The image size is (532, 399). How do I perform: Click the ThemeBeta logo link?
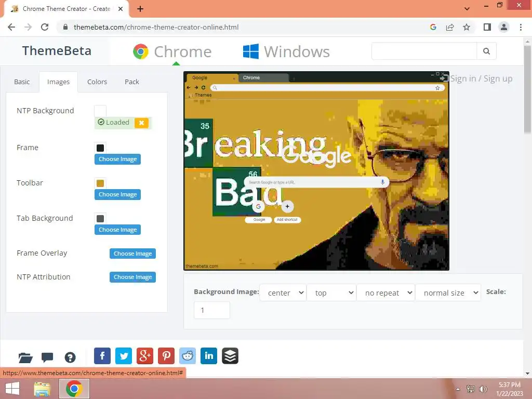point(57,51)
